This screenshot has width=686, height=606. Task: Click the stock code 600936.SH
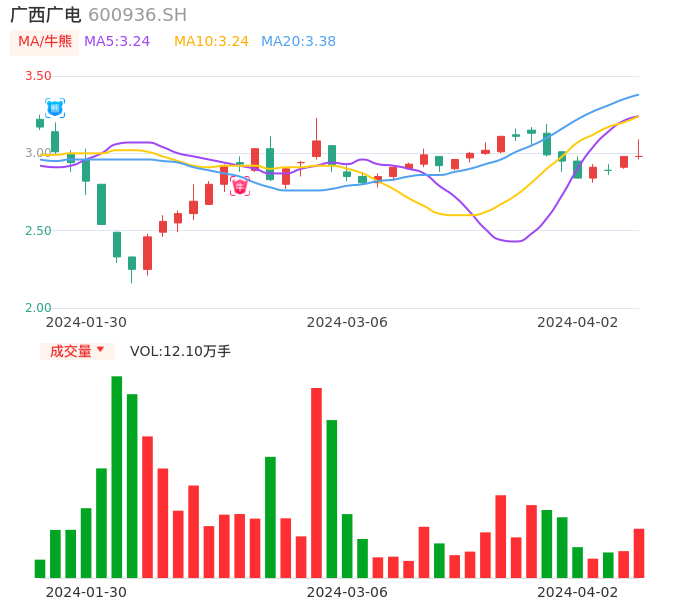(137, 15)
